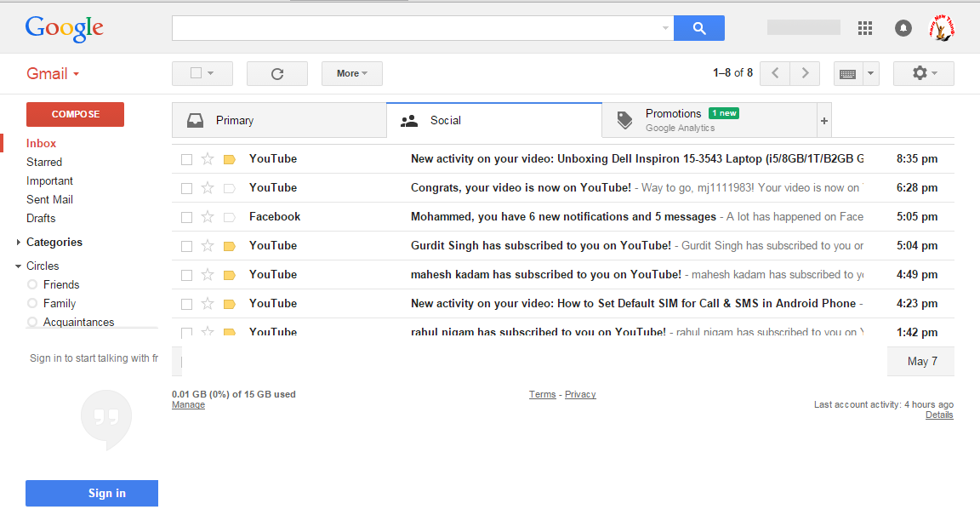980x515 pixels.
Task: Add a new inbox tab with plus
Action: (824, 121)
